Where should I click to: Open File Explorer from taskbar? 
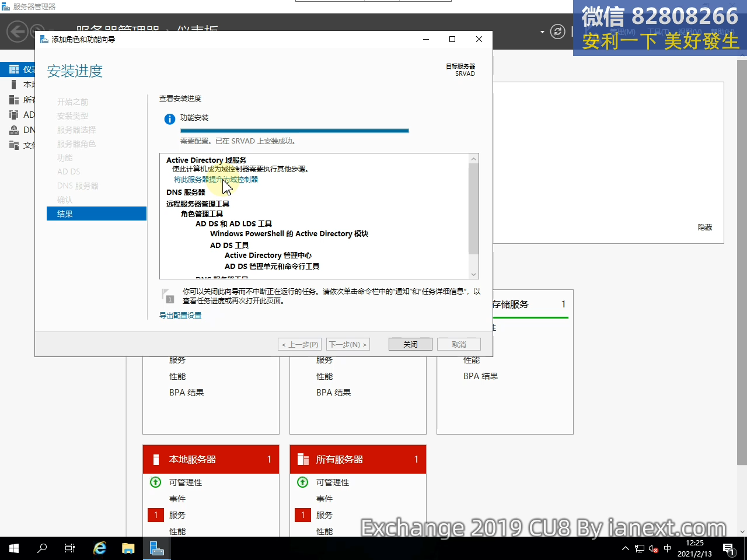(128, 548)
